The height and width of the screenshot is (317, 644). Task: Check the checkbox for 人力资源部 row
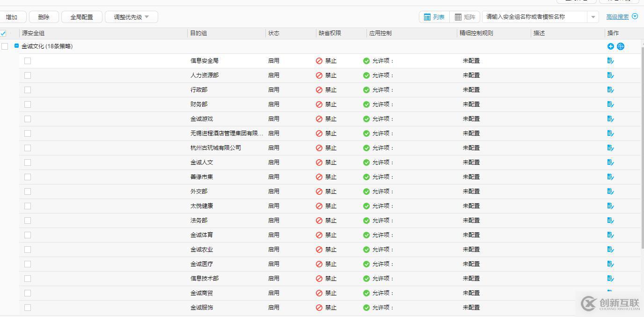(27, 75)
